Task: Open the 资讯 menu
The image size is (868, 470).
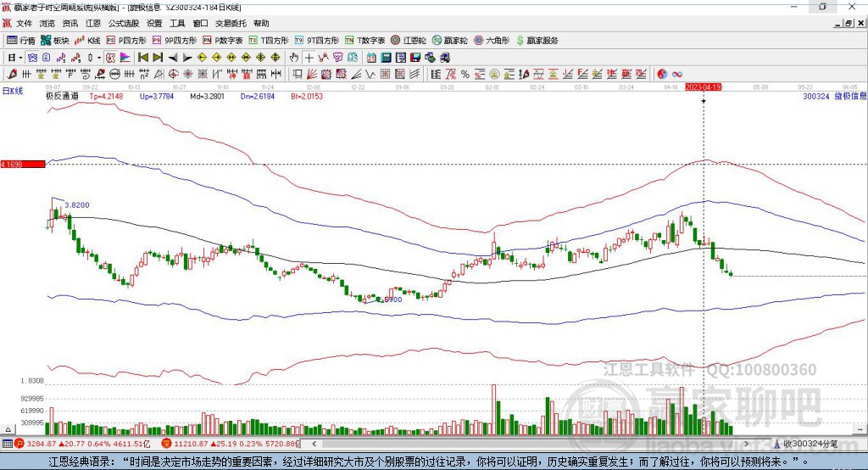Action: point(70,23)
